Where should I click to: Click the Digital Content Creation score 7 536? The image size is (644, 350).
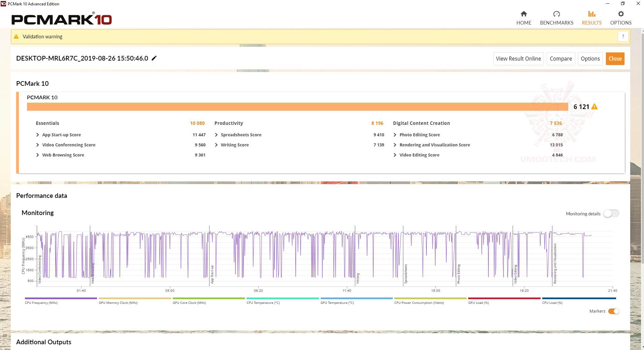(x=556, y=123)
